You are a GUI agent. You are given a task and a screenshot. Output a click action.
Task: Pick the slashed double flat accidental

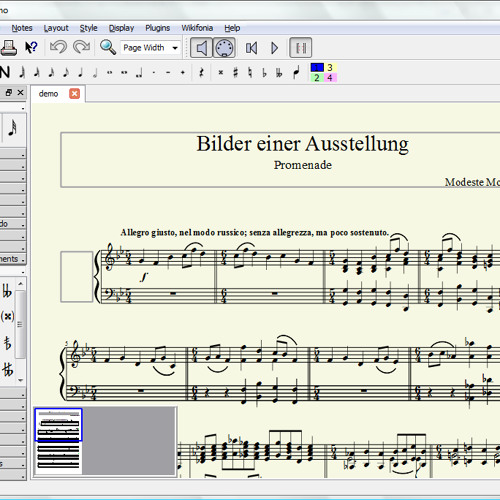tap(8, 369)
